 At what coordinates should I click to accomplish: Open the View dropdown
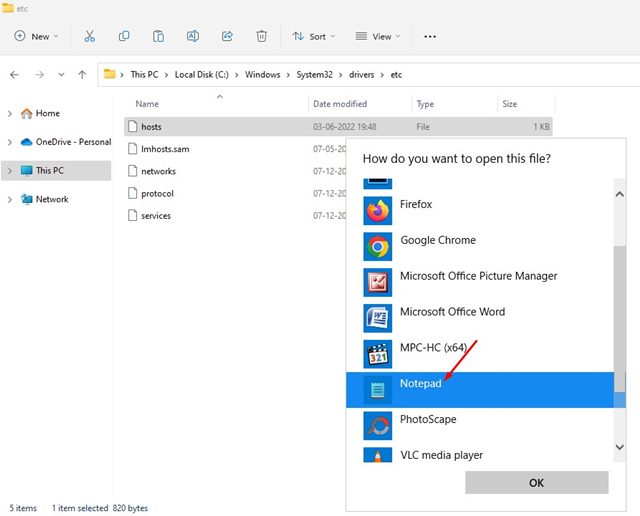pos(375,36)
